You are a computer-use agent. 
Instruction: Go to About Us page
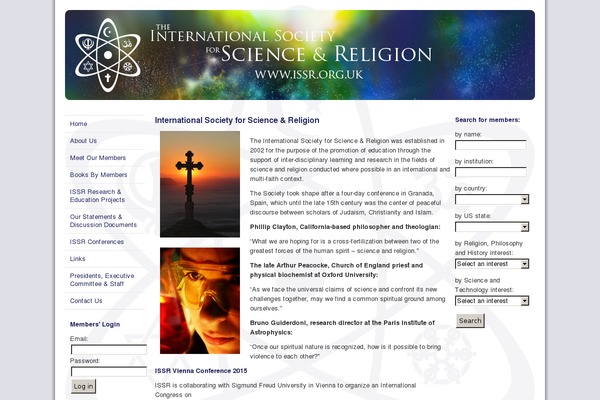(83, 141)
